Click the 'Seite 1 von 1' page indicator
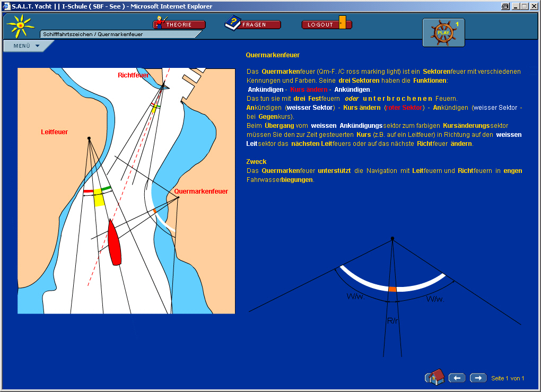 508,378
